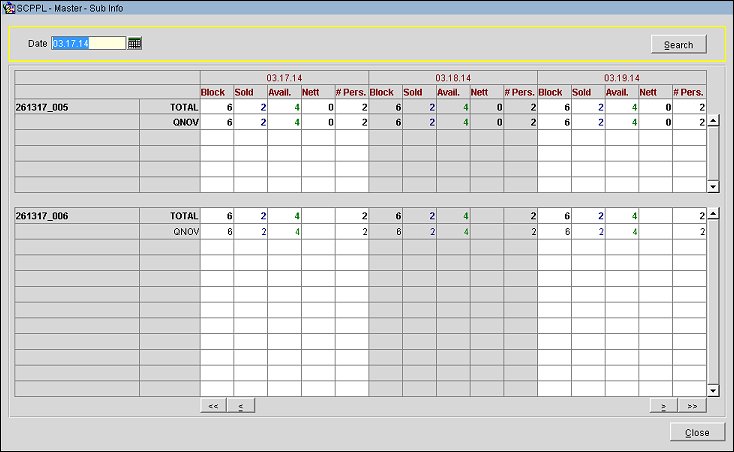Open the calendar picker beside Date field

(135, 44)
